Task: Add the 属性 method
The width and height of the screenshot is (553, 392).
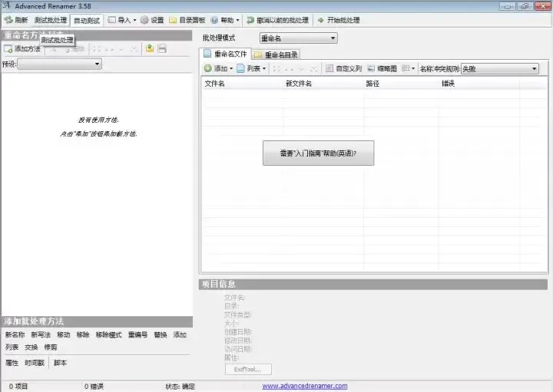Action: [x=12, y=363]
